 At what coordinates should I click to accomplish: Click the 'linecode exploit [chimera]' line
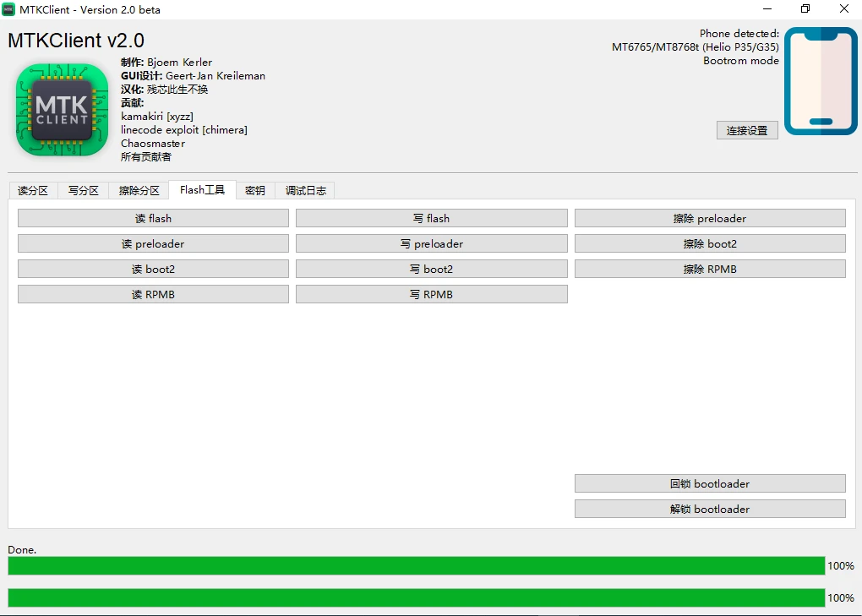pos(183,129)
